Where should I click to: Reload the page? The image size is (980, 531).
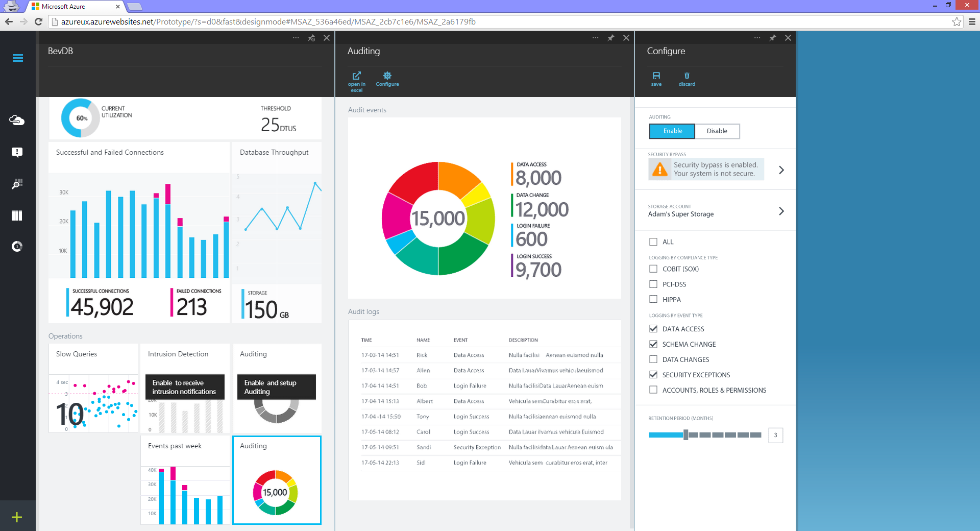point(38,21)
